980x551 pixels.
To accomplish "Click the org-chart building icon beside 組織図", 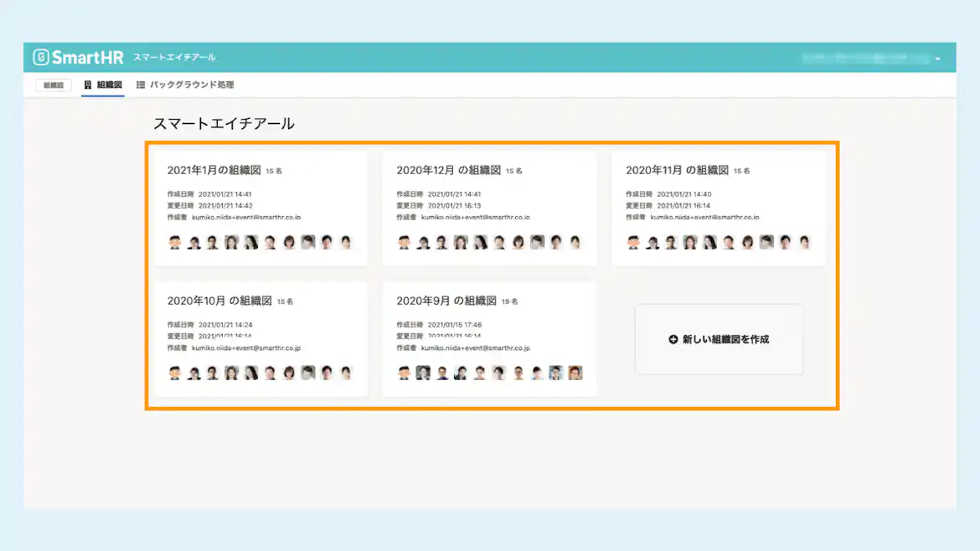I will [87, 85].
